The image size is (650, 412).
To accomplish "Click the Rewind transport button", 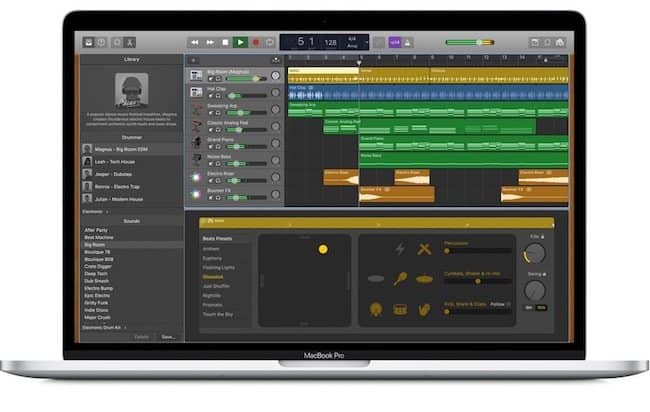I will point(194,42).
